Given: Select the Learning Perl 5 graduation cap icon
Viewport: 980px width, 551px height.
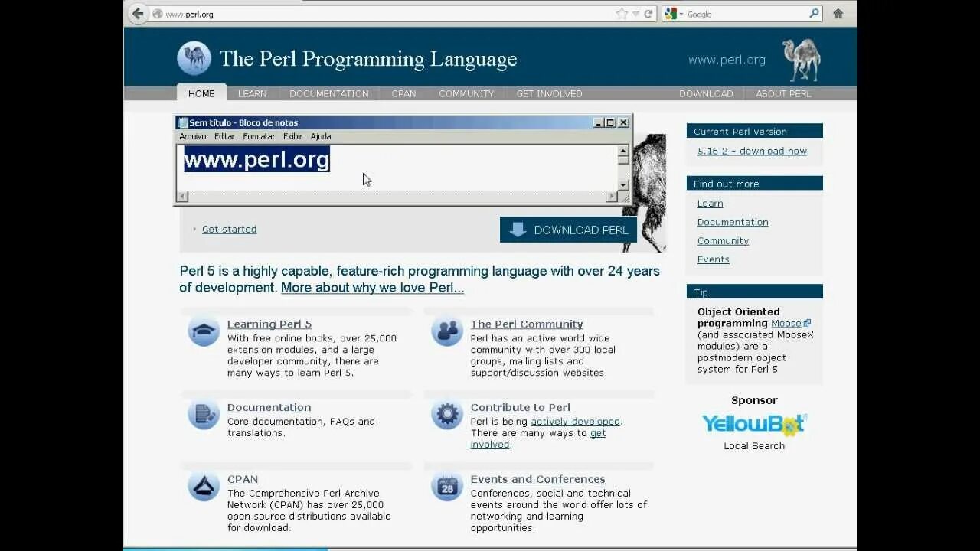Looking at the screenshot, I should [x=203, y=330].
